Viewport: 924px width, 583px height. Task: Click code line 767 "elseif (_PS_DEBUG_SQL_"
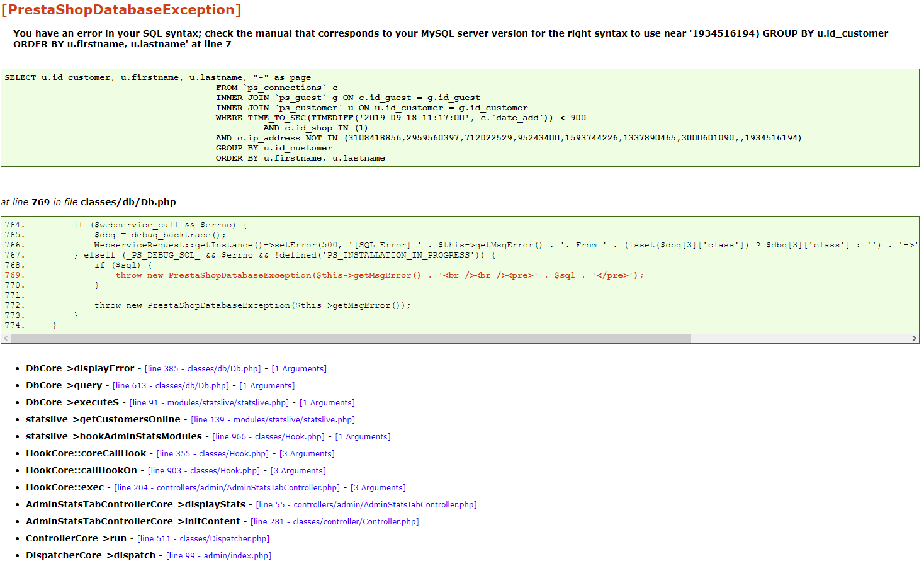285,255
